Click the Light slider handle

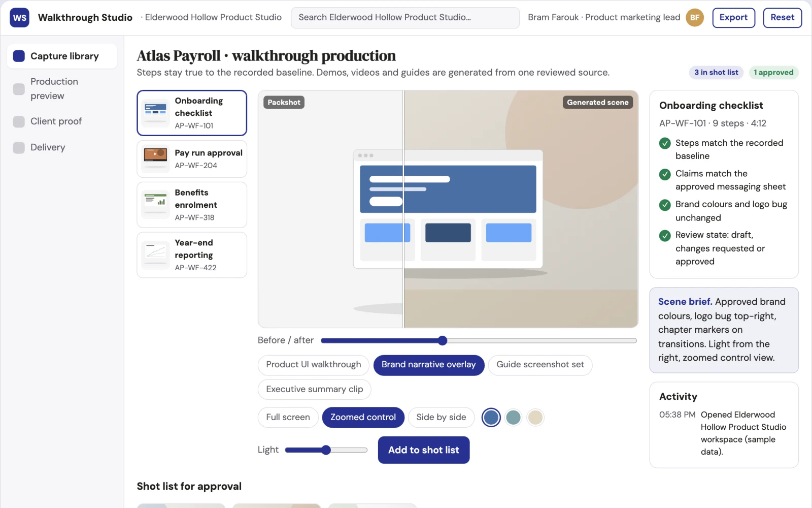(326, 450)
